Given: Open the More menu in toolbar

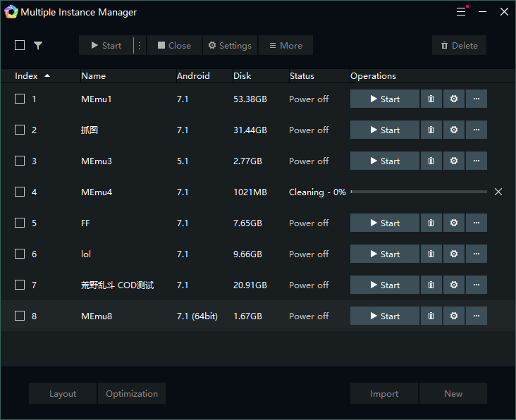Looking at the screenshot, I should (x=285, y=46).
